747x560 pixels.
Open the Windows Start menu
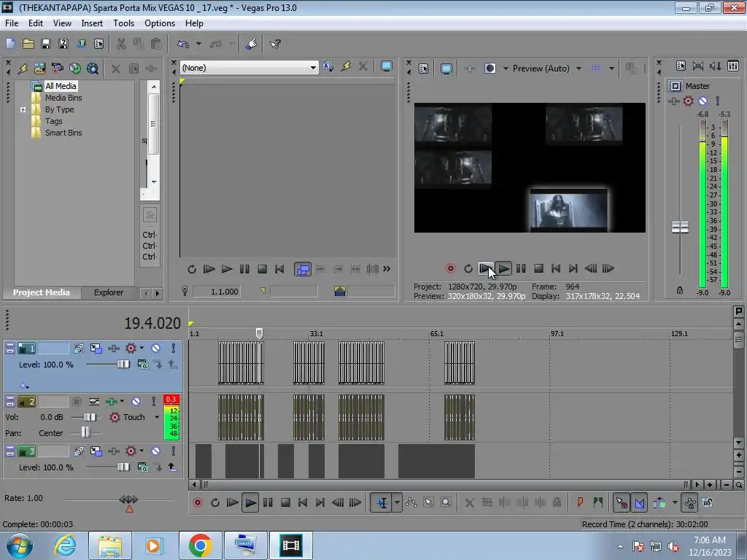point(20,545)
